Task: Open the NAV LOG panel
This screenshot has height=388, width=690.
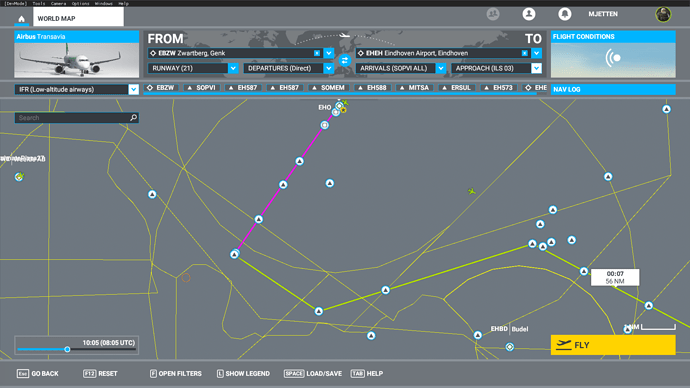Action: 613,89
